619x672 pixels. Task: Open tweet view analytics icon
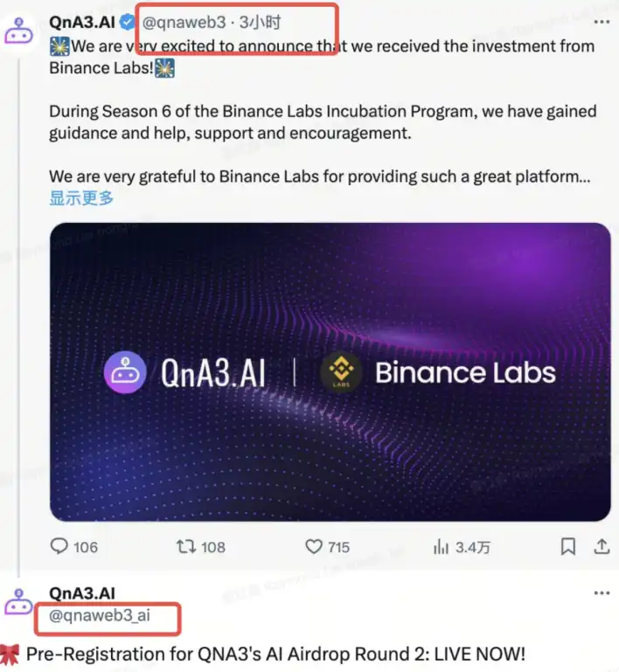point(442,547)
